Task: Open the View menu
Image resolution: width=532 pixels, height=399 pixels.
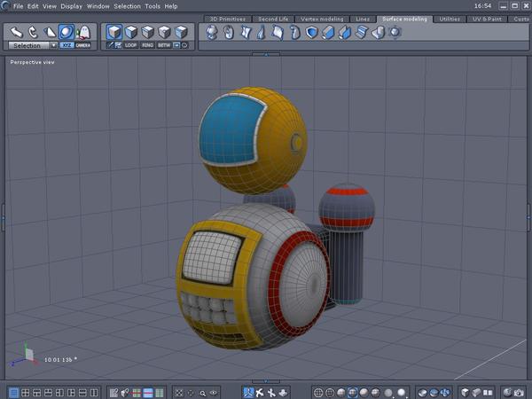Action: [50, 6]
